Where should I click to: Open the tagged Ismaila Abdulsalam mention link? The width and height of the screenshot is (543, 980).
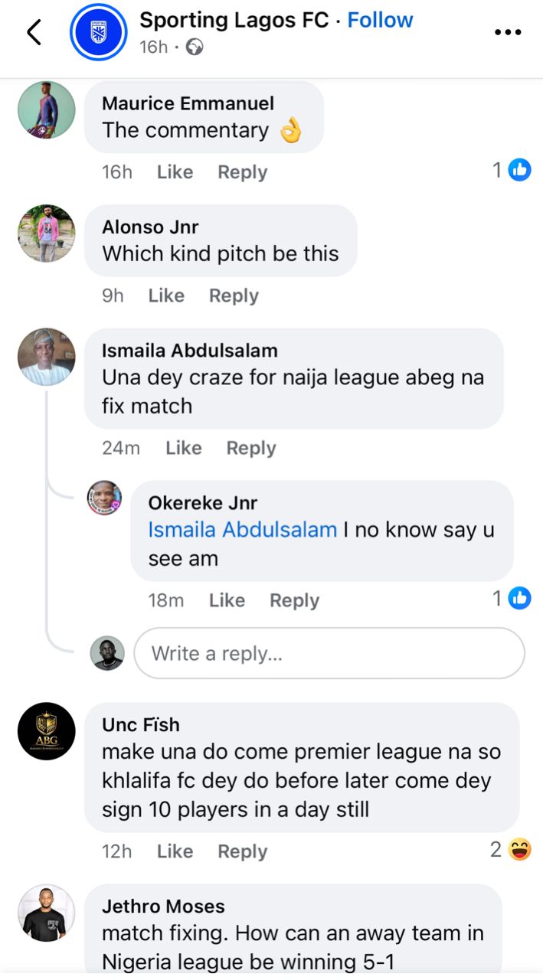(242, 530)
